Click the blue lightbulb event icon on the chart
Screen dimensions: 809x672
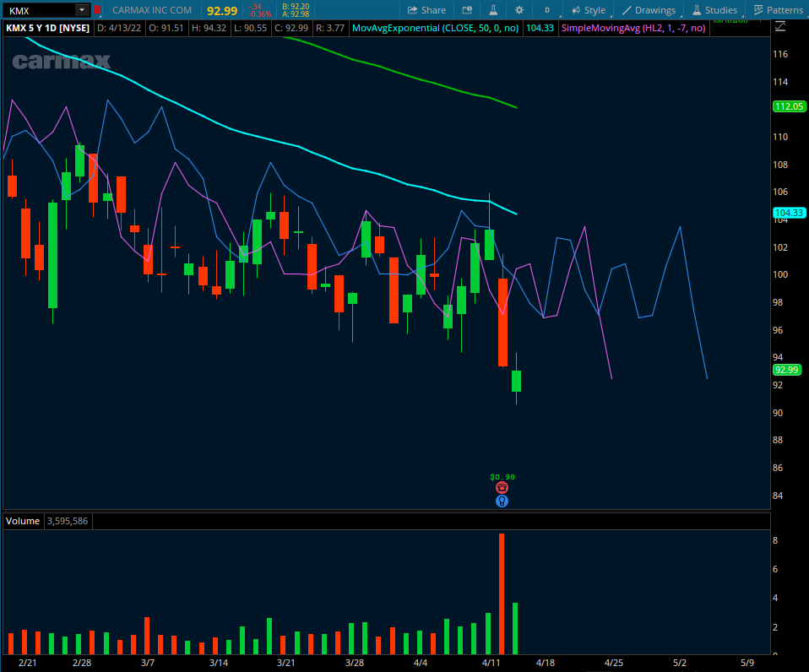[x=502, y=501]
